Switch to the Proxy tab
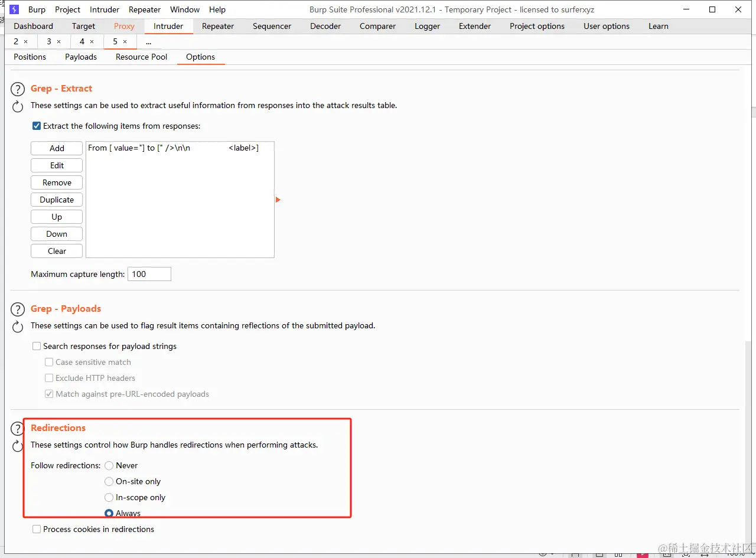 [x=124, y=26]
